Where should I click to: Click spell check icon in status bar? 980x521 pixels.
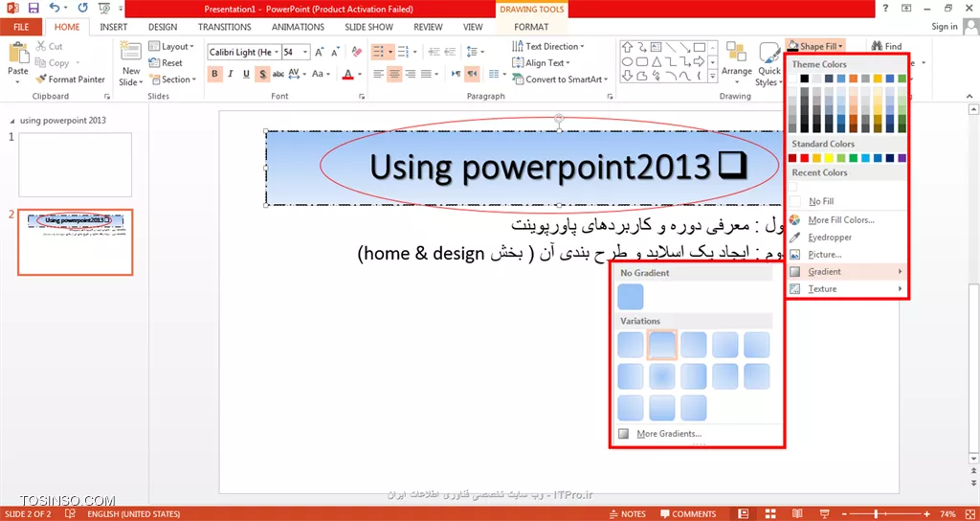[x=70, y=514]
